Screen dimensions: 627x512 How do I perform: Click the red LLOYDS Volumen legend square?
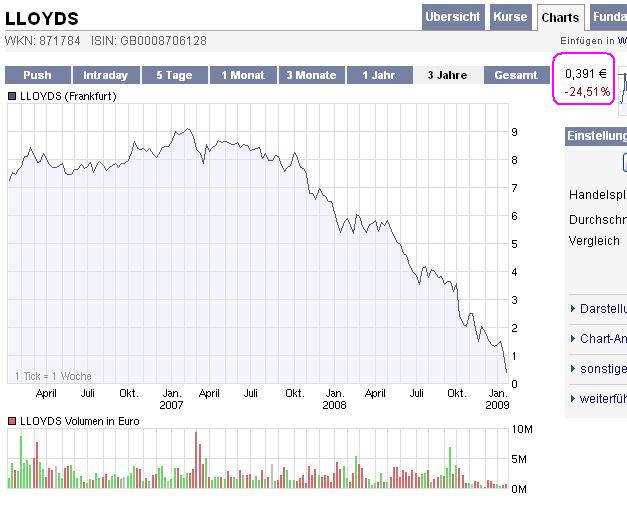pos(12,421)
